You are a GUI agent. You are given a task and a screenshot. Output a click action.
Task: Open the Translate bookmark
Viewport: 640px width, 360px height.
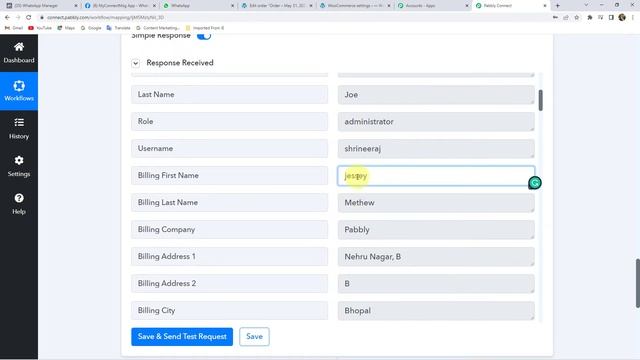click(118, 28)
